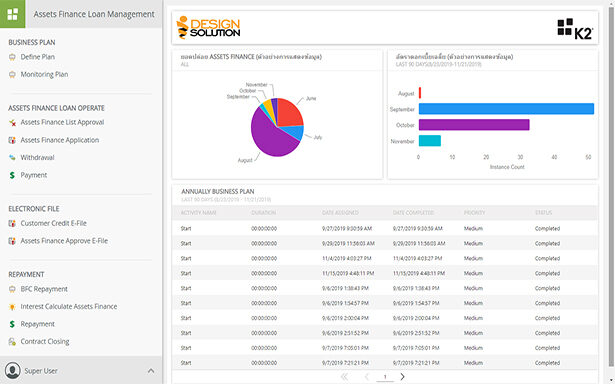Click the Super User avatar icon

pos(13,371)
